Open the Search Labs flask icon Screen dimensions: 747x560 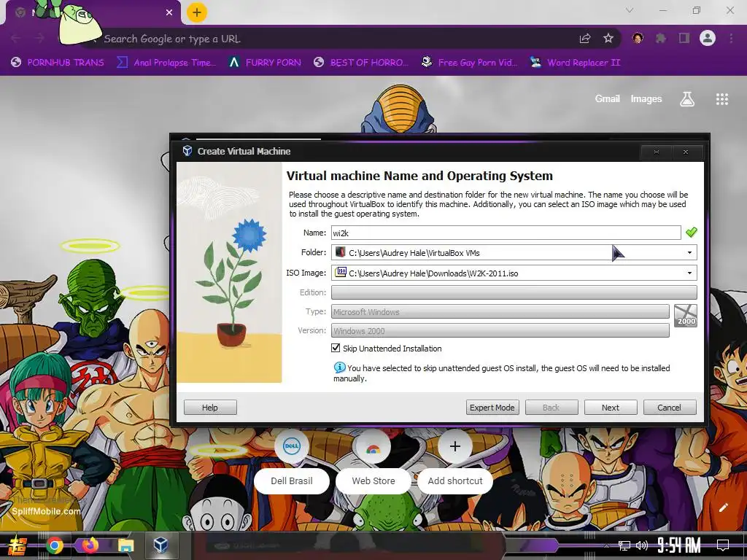point(687,99)
